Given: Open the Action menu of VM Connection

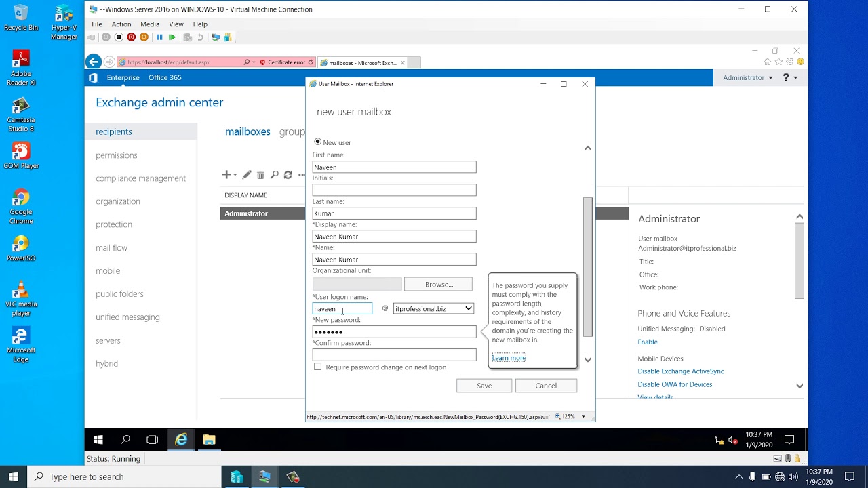Looking at the screenshot, I should click(121, 24).
